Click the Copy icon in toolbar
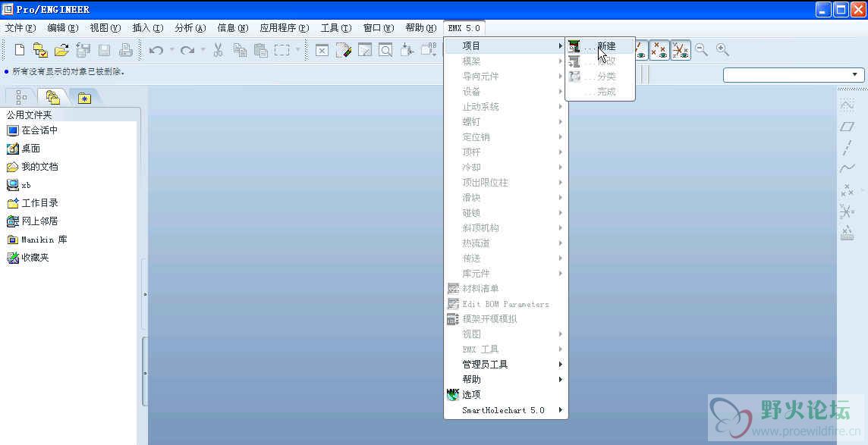Image resolution: width=868 pixels, height=445 pixels. pos(240,50)
